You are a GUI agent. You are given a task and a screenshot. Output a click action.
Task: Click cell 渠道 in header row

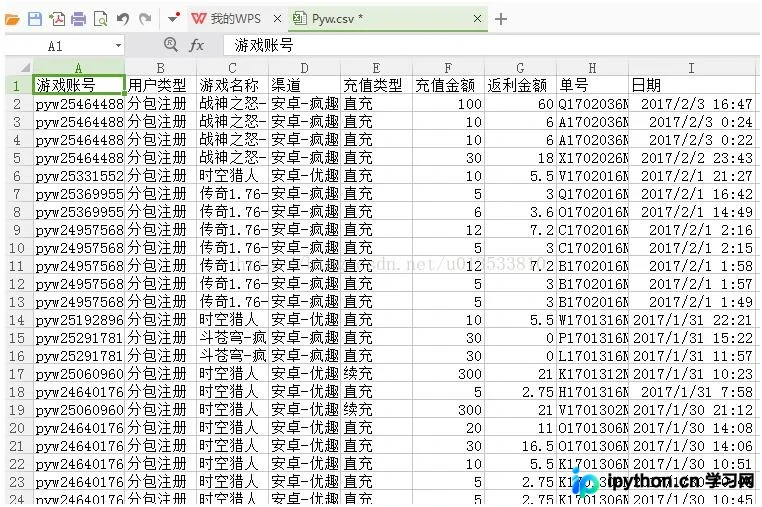[305, 86]
